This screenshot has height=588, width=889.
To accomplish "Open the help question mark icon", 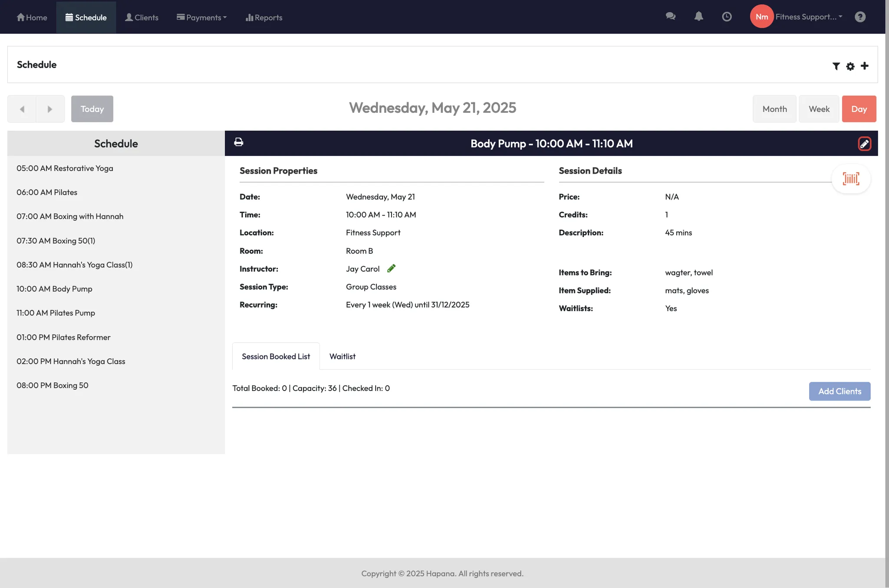I will [x=860, y=16].
